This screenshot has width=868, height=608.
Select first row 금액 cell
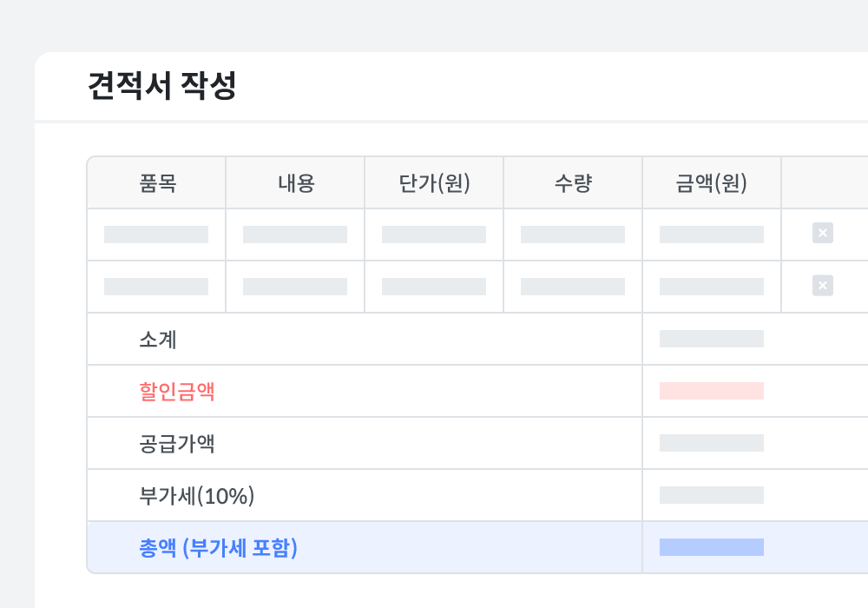(x=712, y=235)
